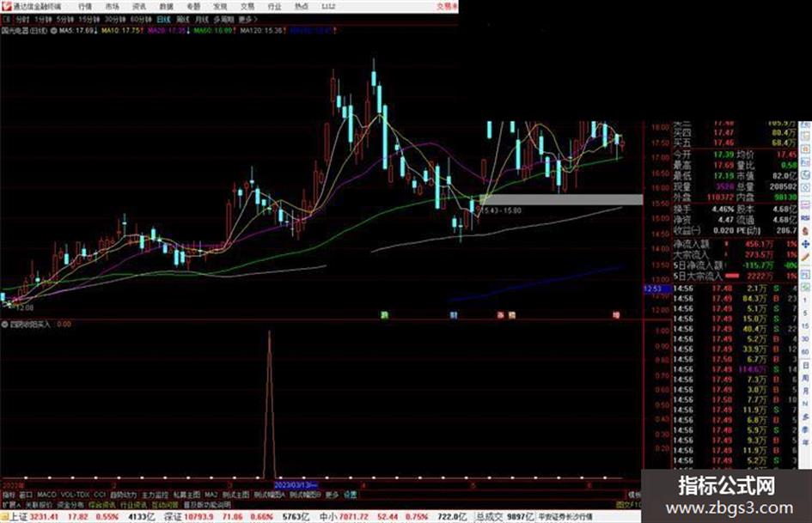Click the green 跌 marker under chart
The width and height of the screenshot is (812, 523).
pyautogui.click(x=384, y=315)
